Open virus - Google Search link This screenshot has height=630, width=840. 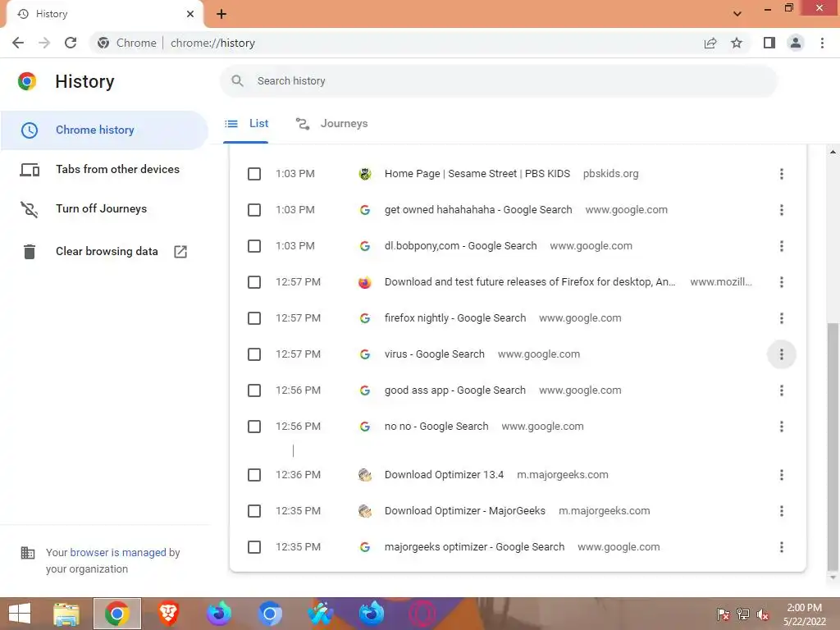pyautogui.click(x=435, y=354)
